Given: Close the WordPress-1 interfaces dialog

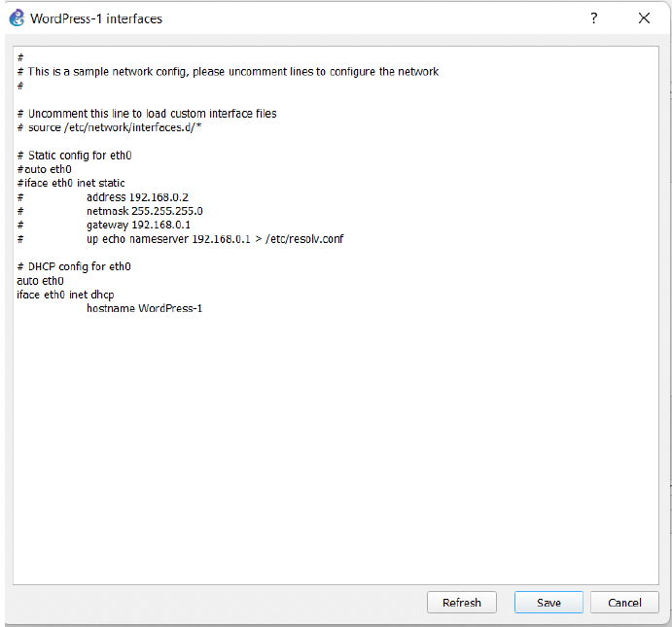Looking at the screenshot, I should [644, 18].
